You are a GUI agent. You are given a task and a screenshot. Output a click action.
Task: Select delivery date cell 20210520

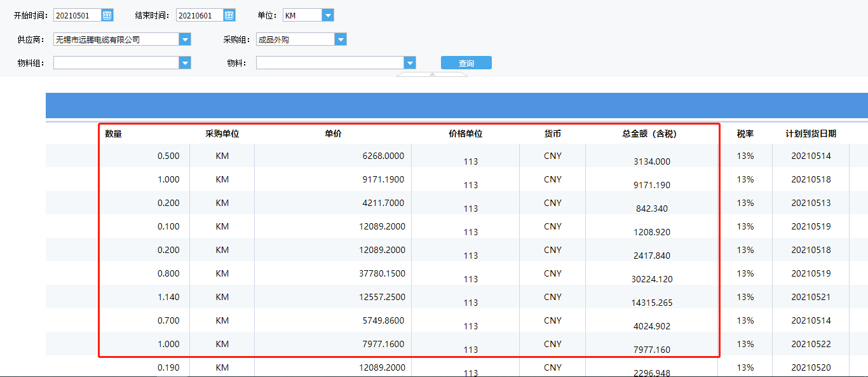pyautogui.click(x=811, y=367)
